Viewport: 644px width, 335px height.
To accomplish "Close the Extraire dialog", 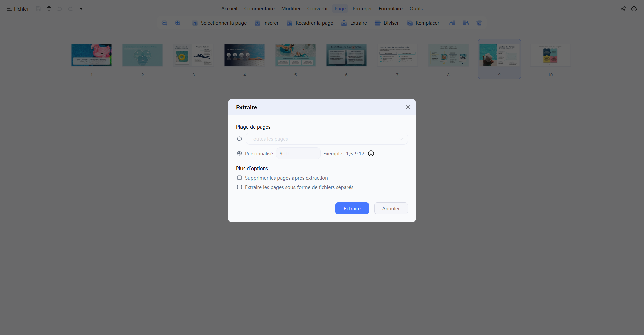I will (x=408, y=107).
